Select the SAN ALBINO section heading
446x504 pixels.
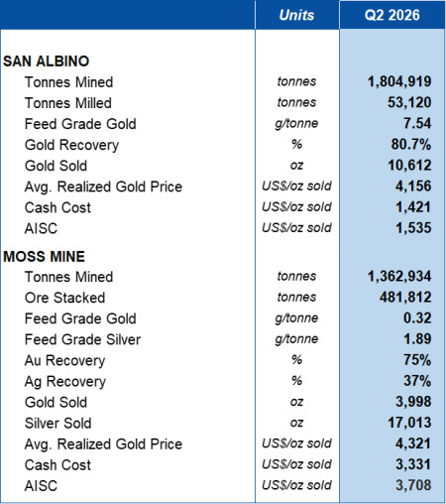47,62
